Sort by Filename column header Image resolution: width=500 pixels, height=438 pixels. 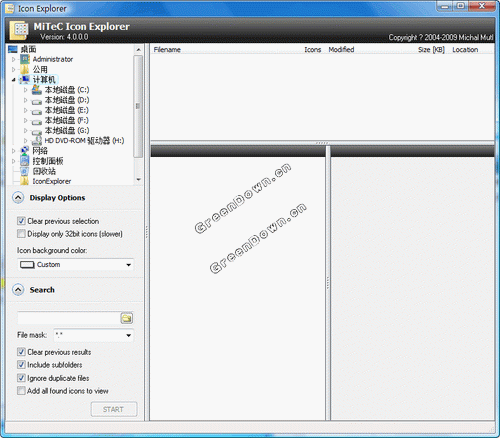[167, 50]
